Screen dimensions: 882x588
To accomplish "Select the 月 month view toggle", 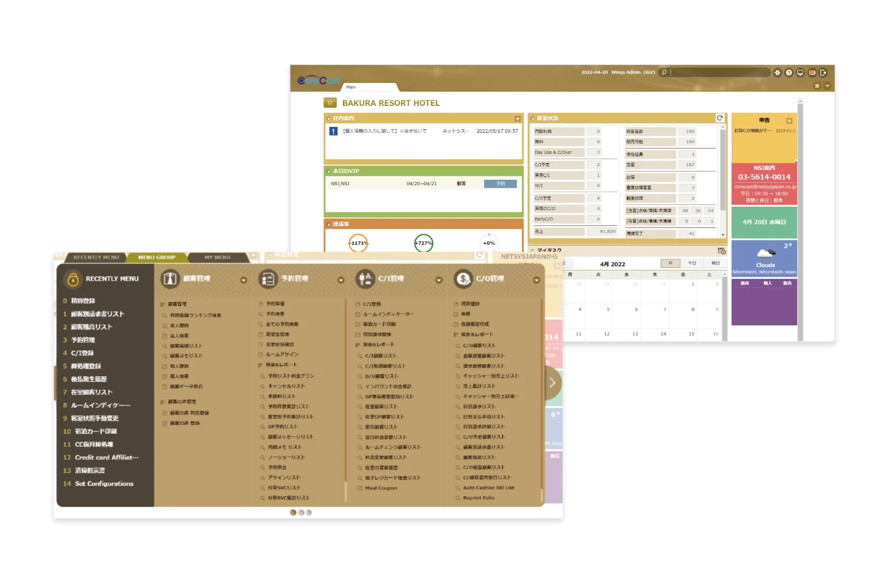I will pyautogui.click(x=670, y=263).
